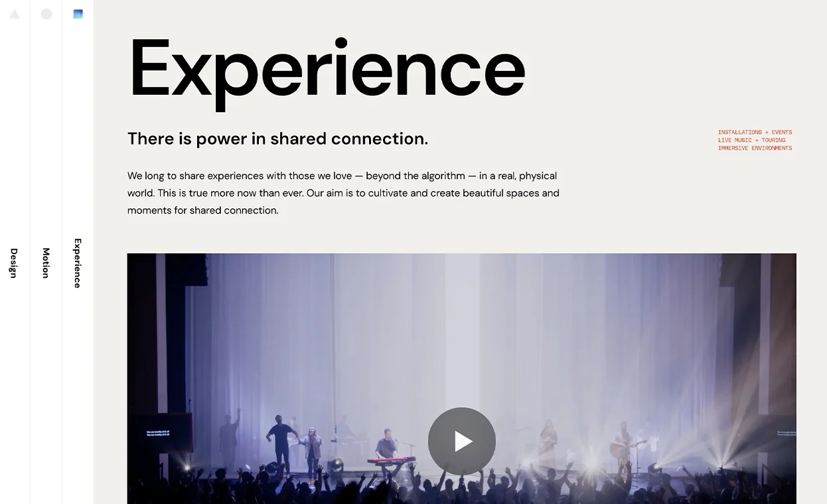Image resolution: width=827 pixels, height=504 pixels.
Task: Click the large Experience page heading
Action: coord(327,72)
